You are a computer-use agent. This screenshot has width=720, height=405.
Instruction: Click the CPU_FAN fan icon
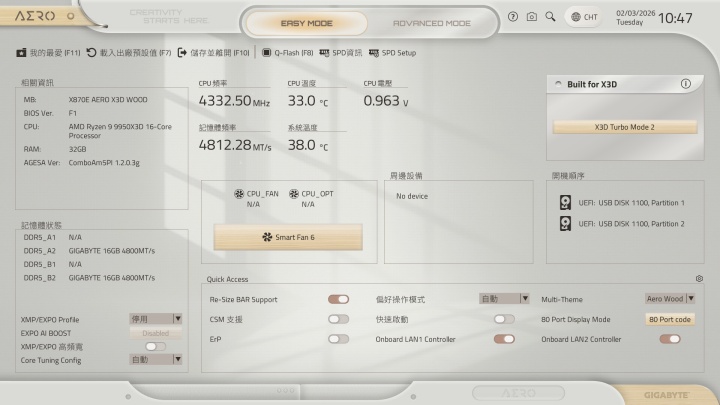(x=239, y=194)
